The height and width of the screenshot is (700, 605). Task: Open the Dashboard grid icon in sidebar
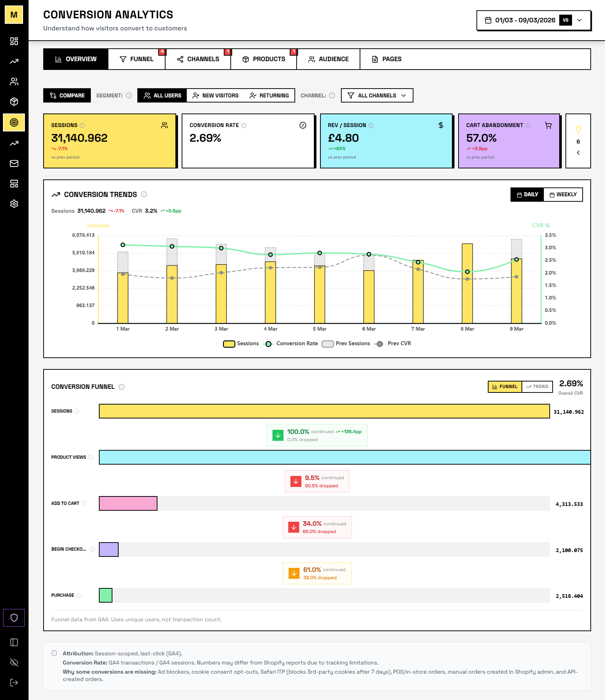[x=14, y=41]
